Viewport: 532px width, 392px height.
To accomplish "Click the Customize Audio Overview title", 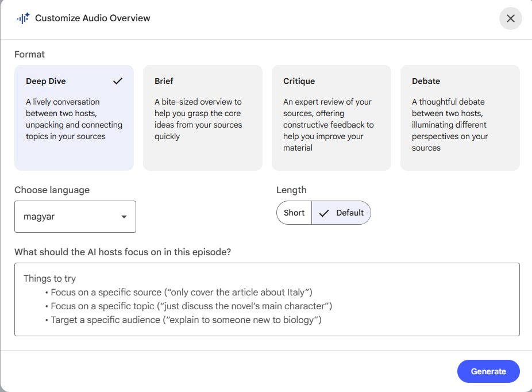I will [x=92, y=18].
